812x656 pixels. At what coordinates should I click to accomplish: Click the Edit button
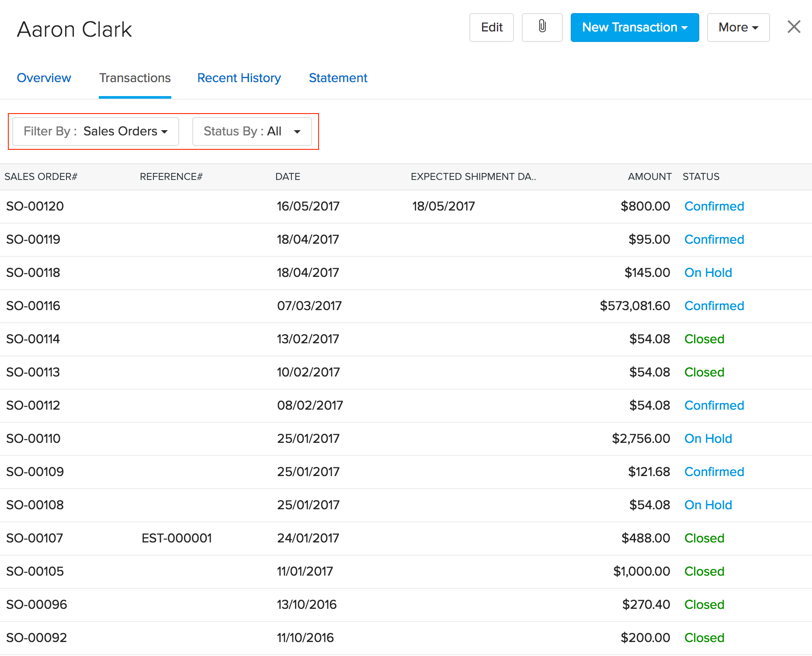(x=491, y=27)
